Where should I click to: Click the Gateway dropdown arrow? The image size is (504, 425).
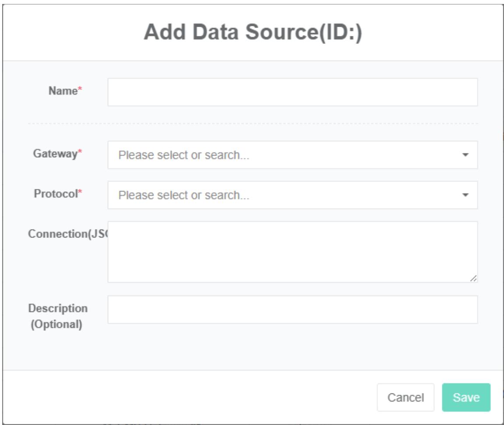pyautogui.click(x=465, y=155)
